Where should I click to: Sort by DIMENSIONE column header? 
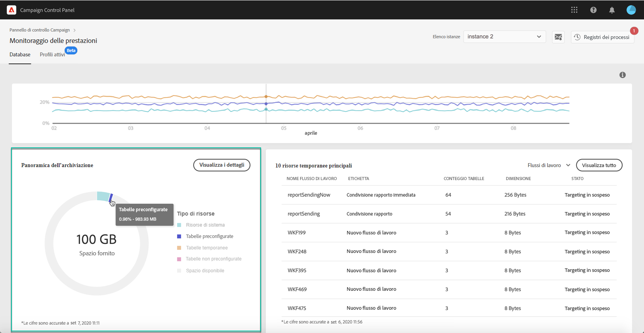point(518,179)
